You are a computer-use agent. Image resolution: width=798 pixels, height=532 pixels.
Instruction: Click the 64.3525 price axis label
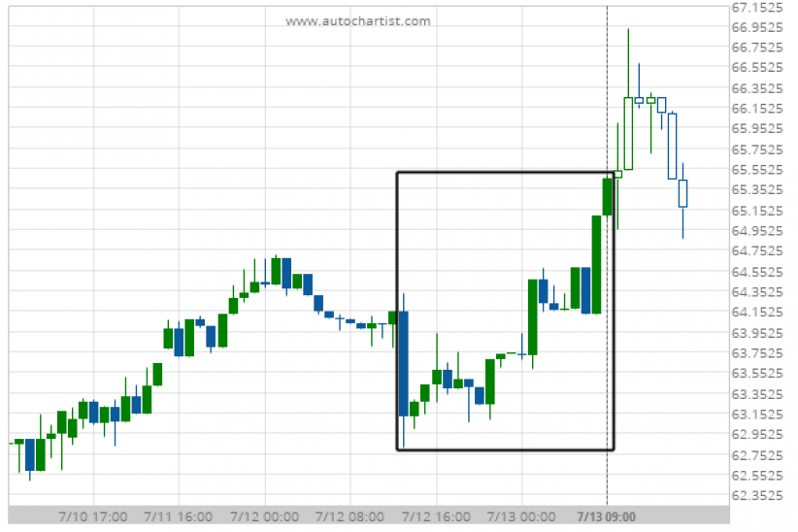click(x=757, y=291)
